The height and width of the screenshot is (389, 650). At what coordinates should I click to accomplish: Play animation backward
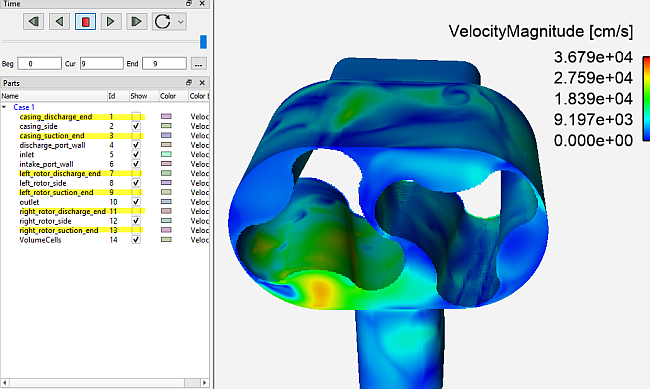click(x=59, y=22)
